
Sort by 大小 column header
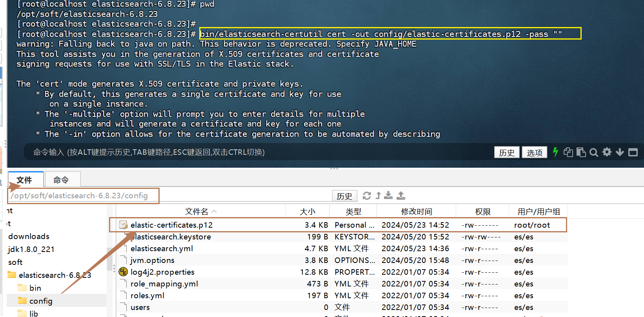tap(307, 212)
